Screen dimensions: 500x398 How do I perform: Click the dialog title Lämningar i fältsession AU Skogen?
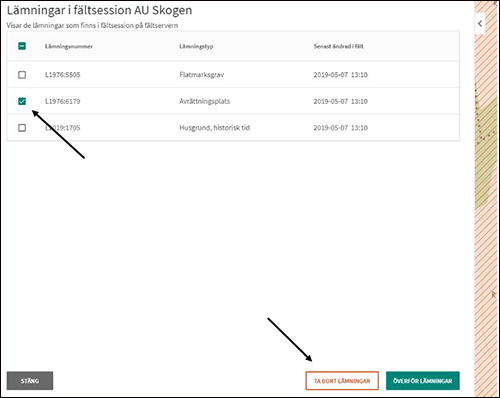pos(99,10)
